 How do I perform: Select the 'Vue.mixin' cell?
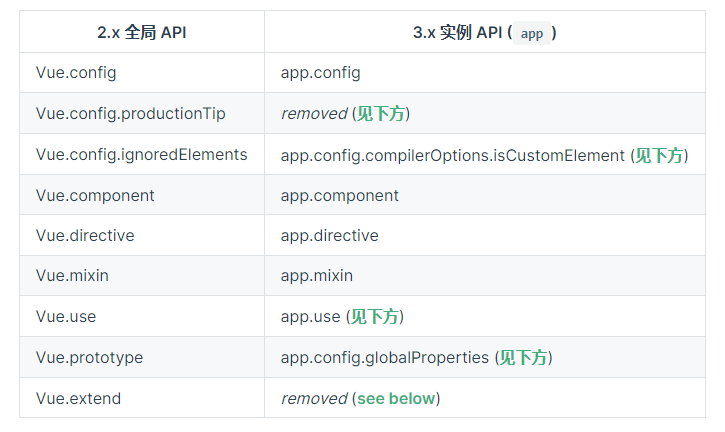[142, 276]
